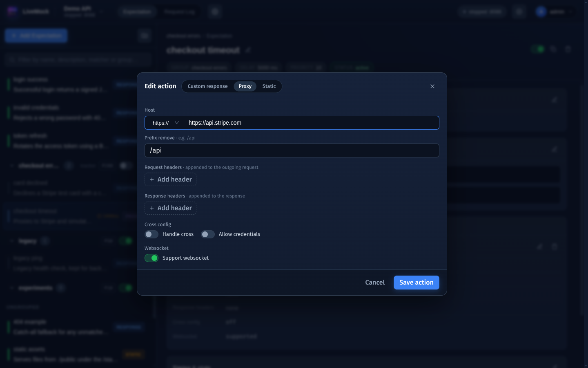This screenshot has height=368, width=588.
Task: Click the Prefix remove input field
Action: pyautogui.click(x=292, y=150)
